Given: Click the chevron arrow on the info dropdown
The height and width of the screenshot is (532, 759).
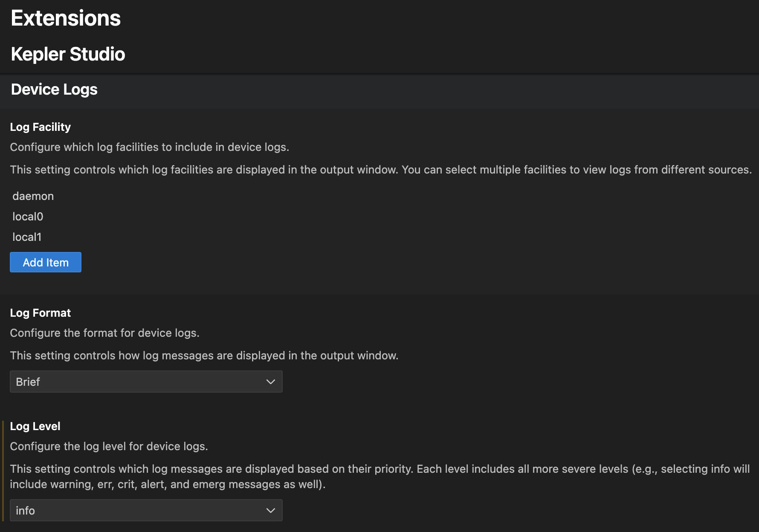Looking at the screenshot, I should pos(270,510).
